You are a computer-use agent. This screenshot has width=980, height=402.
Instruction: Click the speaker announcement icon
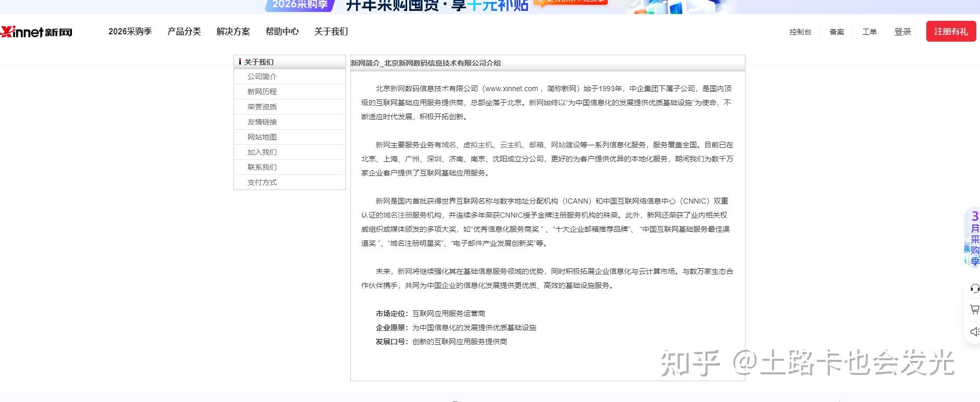[974, 332]
